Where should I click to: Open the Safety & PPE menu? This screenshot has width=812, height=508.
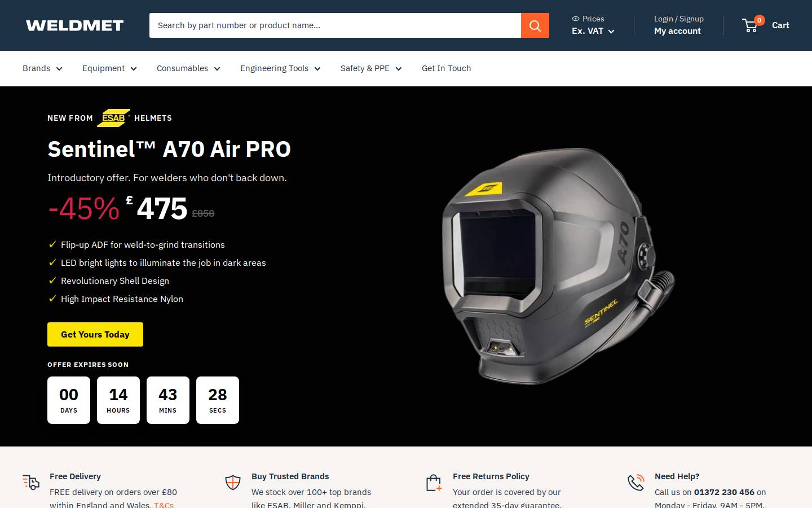[371, 68]
